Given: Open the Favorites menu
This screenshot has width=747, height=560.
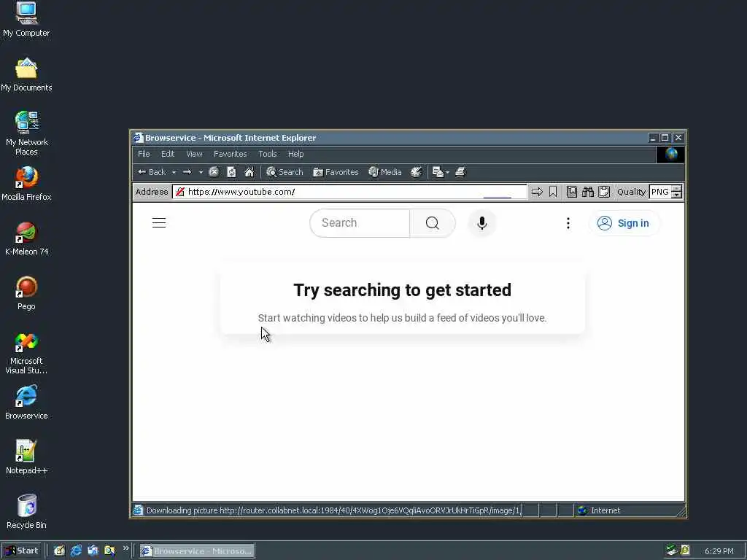Looking at the screenshot, I should coord(230,154).
